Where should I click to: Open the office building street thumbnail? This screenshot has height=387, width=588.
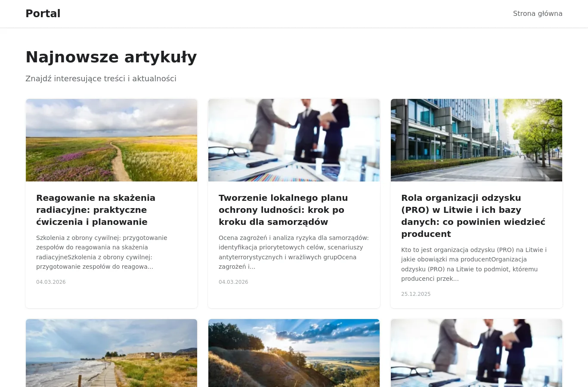(477, 140)
